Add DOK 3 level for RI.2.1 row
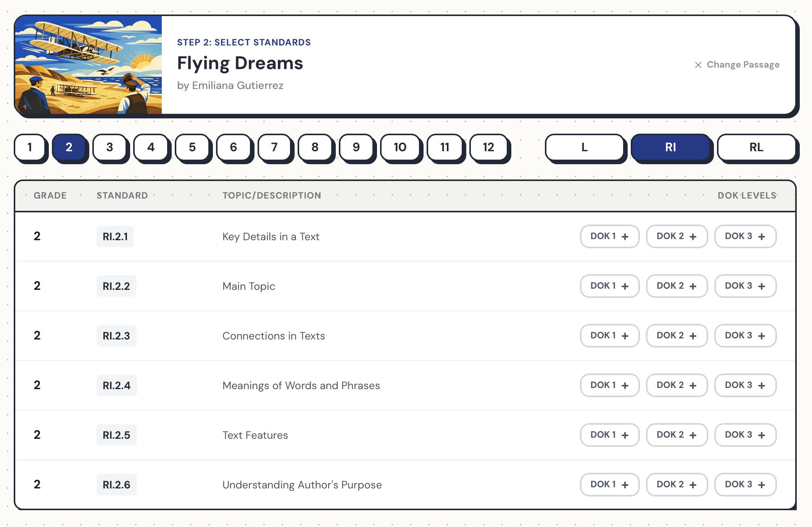812x527 pixels. (745, 236)
